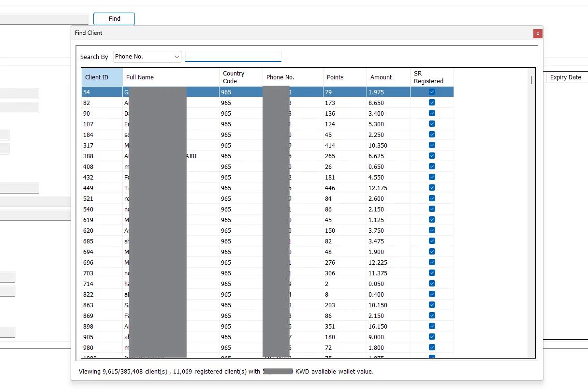The width and height of the screenshot is (588, 391).
Task: Click the Points value 446
Action: click(x=331, y=188)
